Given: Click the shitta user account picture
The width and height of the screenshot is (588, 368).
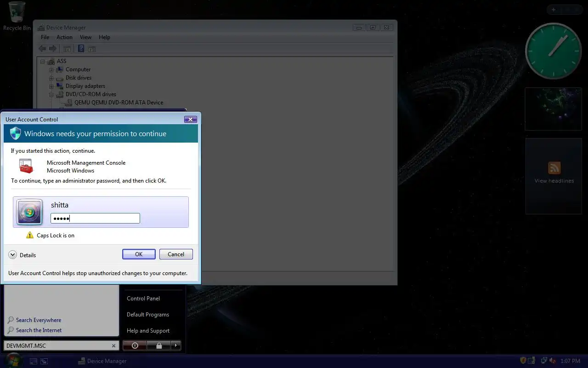Looking at the screenshot, I should click(29, 212).
